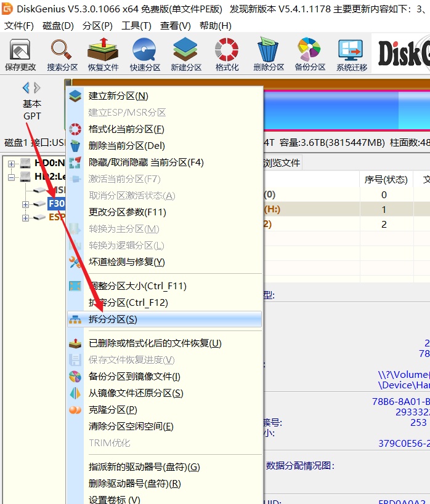Click recovery icon beside 已删除或格式化后的文件恢复(U)

click(75, 343)
